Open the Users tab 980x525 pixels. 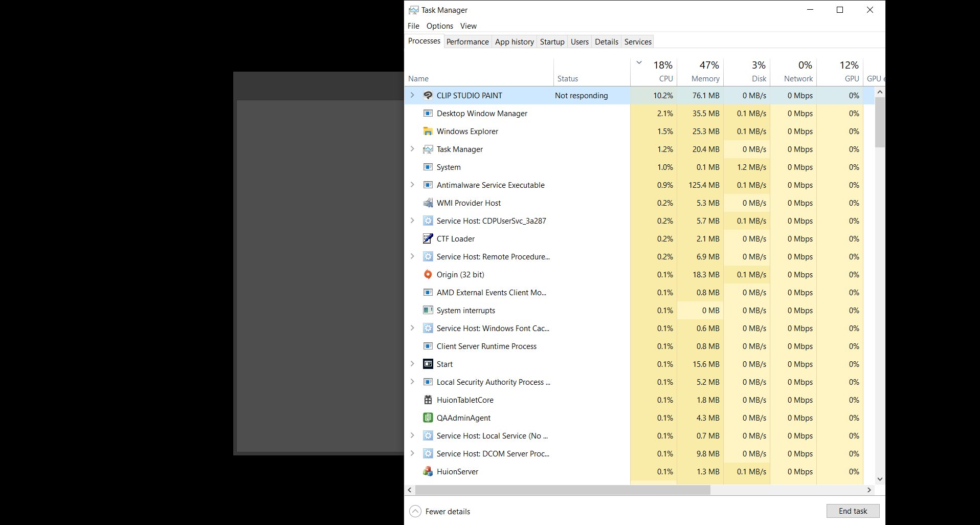[x=580, y=41]
